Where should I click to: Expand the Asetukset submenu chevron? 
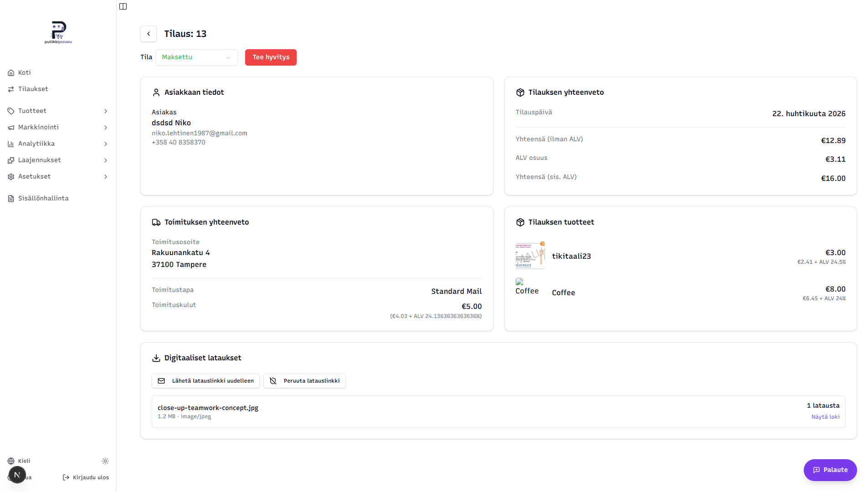click(106, 177)
